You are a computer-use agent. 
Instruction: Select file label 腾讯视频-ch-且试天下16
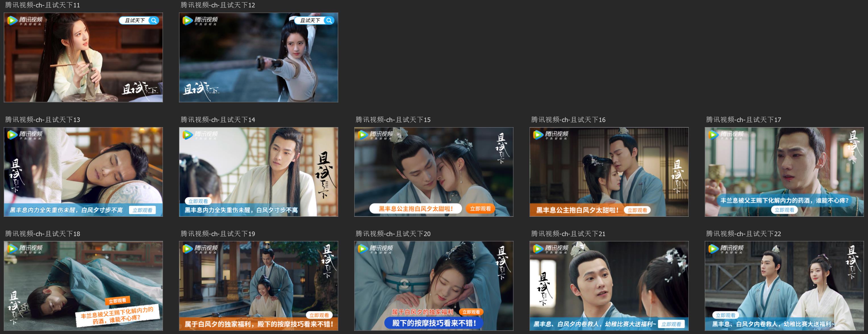(x=568, y=119)
